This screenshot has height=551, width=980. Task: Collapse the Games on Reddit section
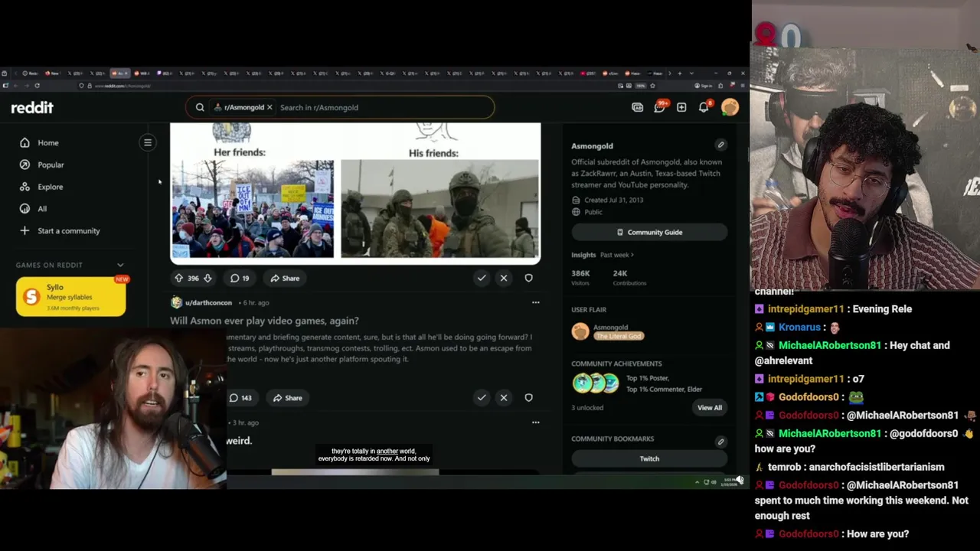click(x=120, y=265)
